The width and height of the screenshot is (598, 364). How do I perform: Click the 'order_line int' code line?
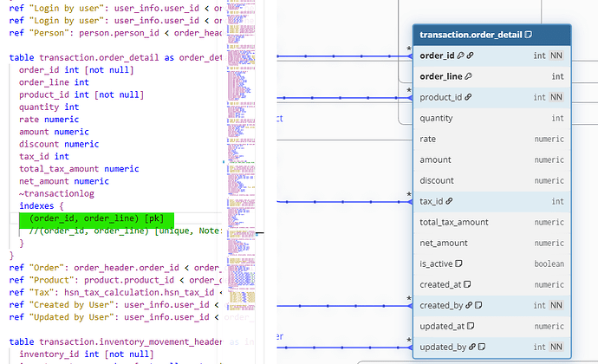[54, 82]
